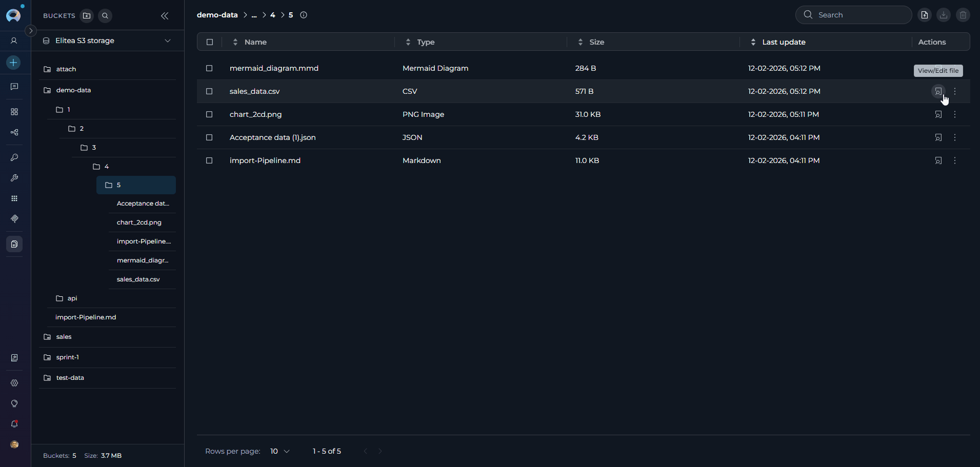This screenshot has height=467, width=980.
Task: Select the test-data bucket in tree
Action: click(108, 378)
